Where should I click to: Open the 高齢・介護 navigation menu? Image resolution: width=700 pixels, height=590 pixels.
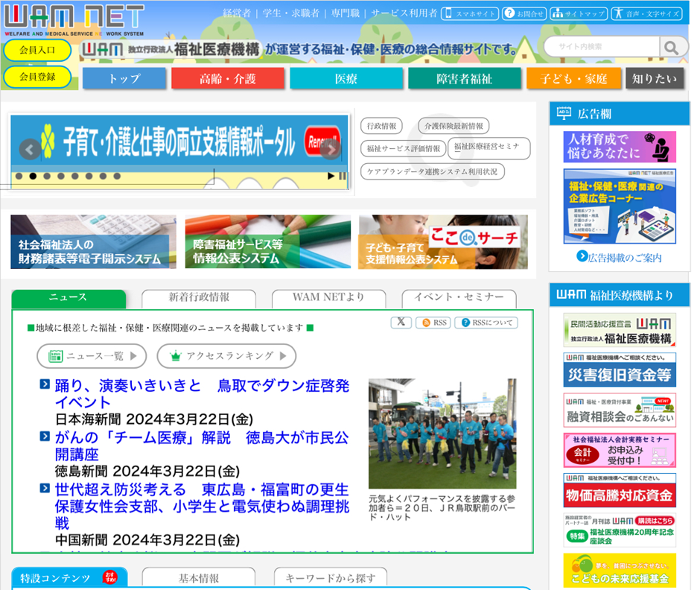(x=227, y=78)
